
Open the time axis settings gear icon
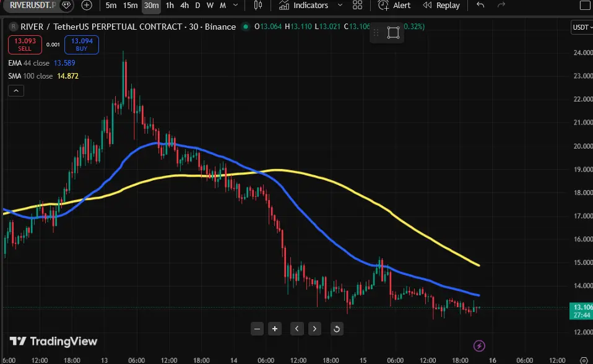point(584,360)
